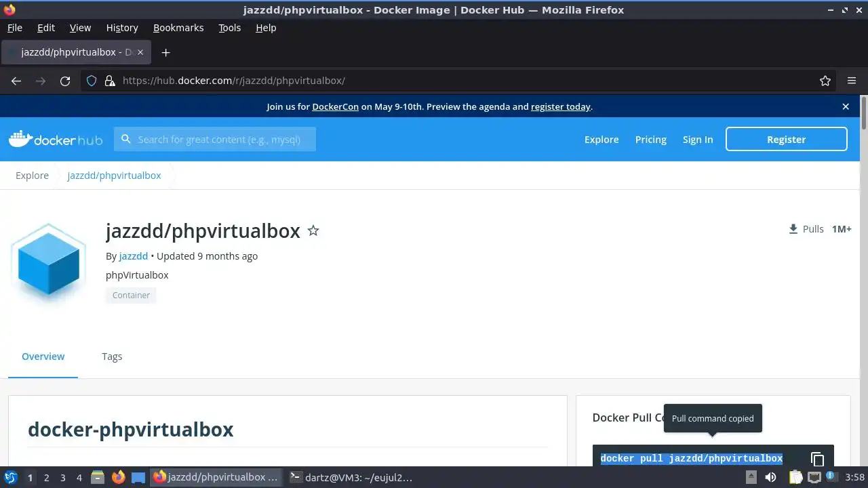This screenshot has width=868, height=488.
Task: Click the blue cube repository image
Action: point(49,264)
